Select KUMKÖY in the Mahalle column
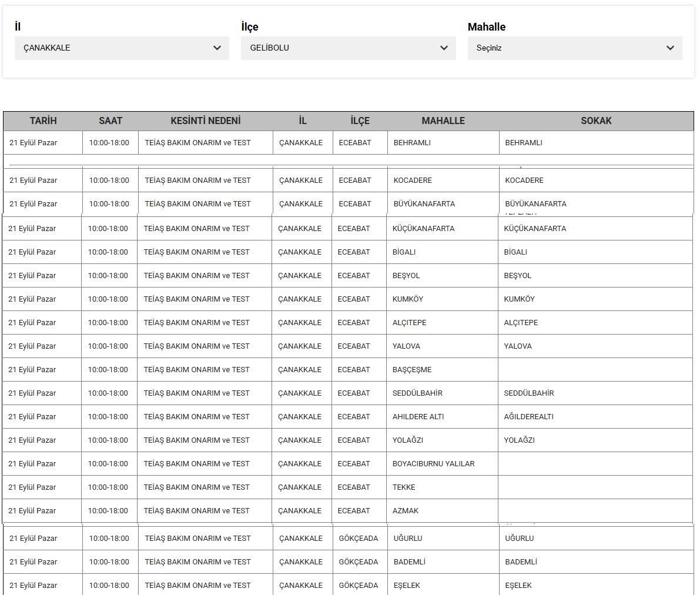The width and height of the screenshot is (700, 595). (x=407, y=299)
